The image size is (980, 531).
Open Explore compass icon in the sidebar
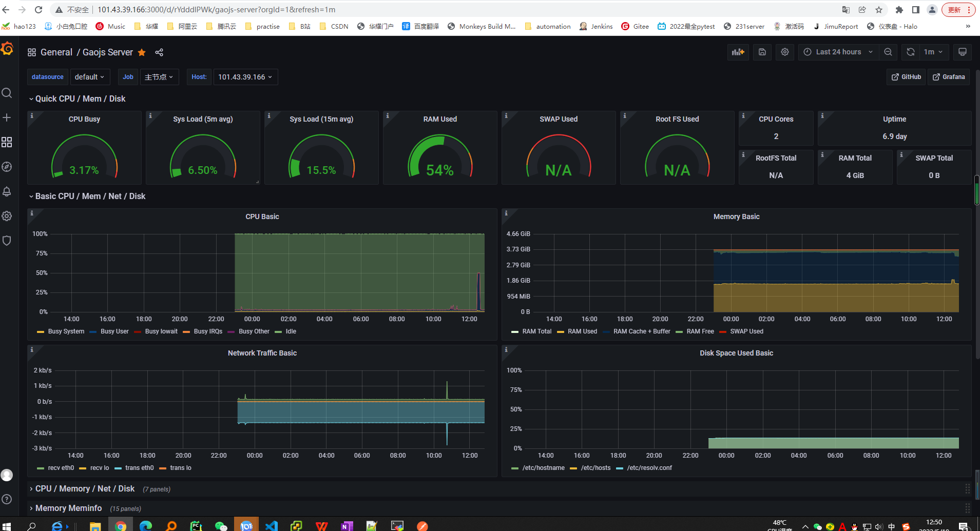pyautogui.click(x=7, y=167)
